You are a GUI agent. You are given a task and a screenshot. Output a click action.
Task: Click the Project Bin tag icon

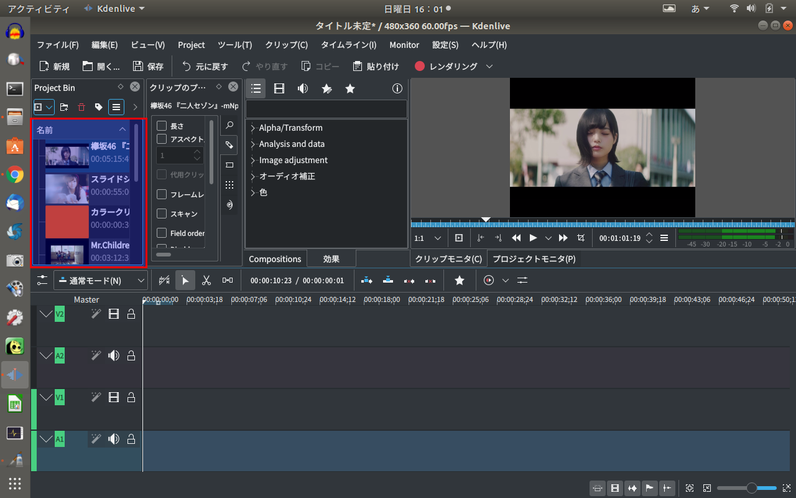98,107
